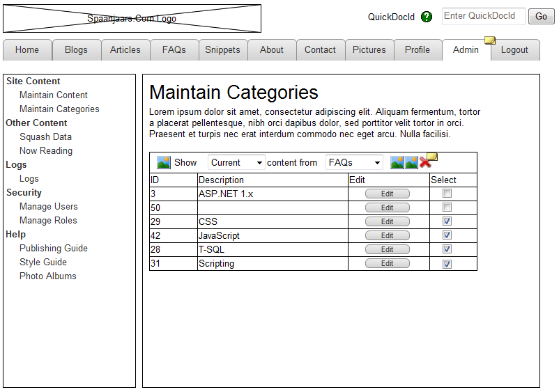This screenshot has height=392, width=559.
Task: Click the Spaanjaars.Com logo placeholder
Action: click(132, 19)
